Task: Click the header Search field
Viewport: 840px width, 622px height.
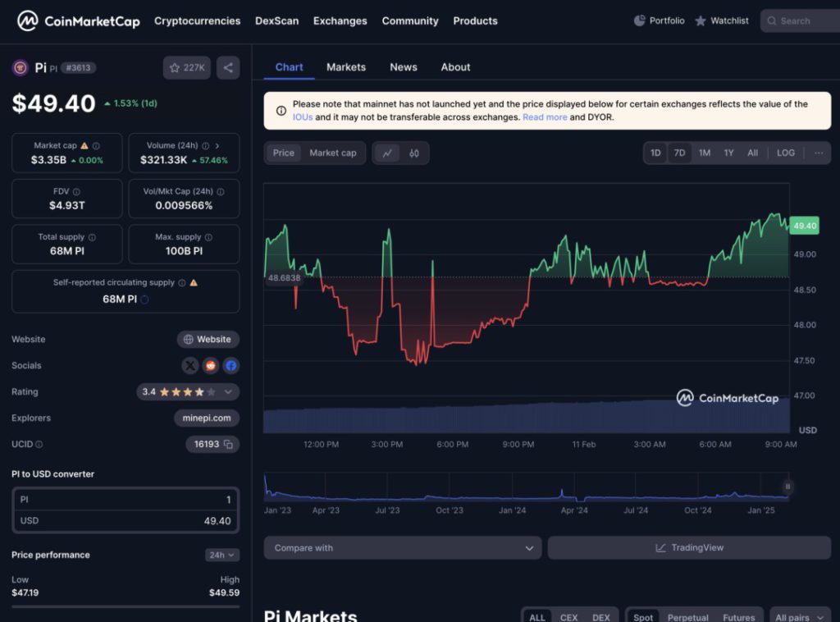Action: pos(801,21)
